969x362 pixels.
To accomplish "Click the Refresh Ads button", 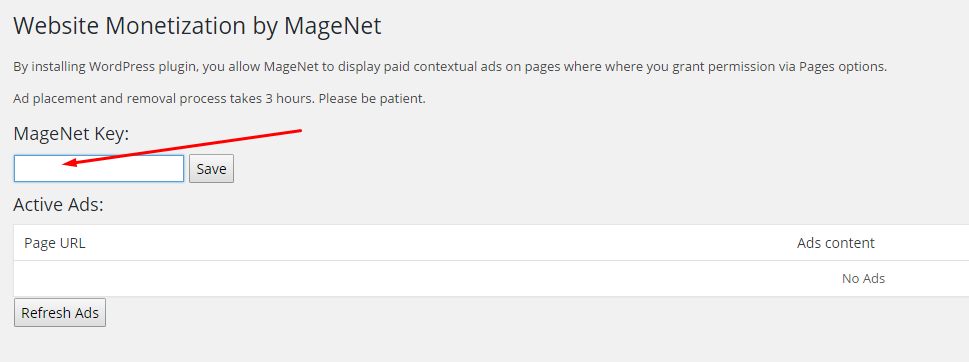I will click(x=60, y=313).
